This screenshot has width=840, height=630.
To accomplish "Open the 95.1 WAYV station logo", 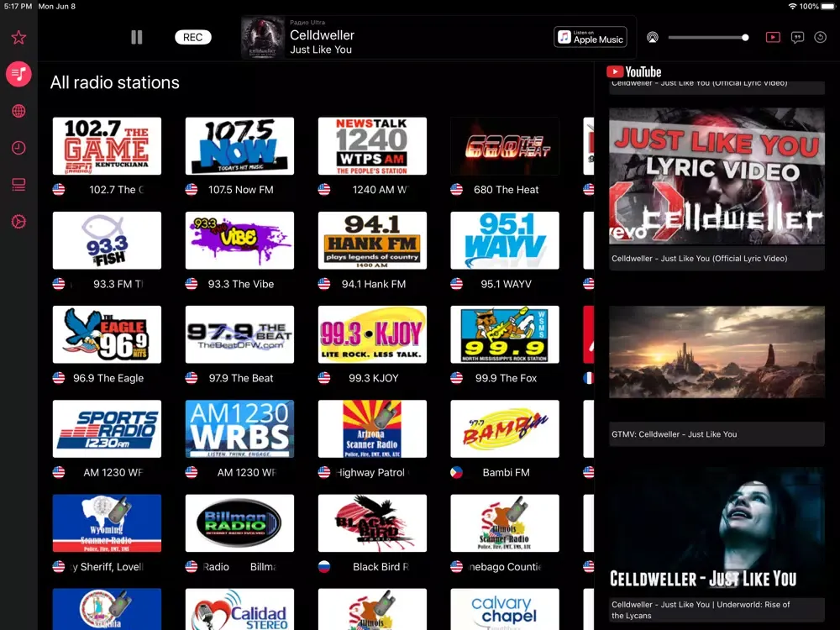I will [x=505, y=240].
